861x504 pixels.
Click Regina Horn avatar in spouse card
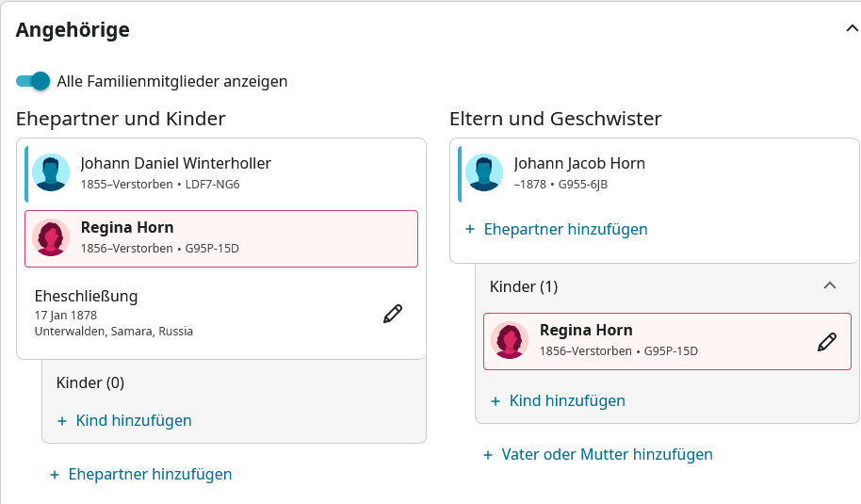pos(51,237)
